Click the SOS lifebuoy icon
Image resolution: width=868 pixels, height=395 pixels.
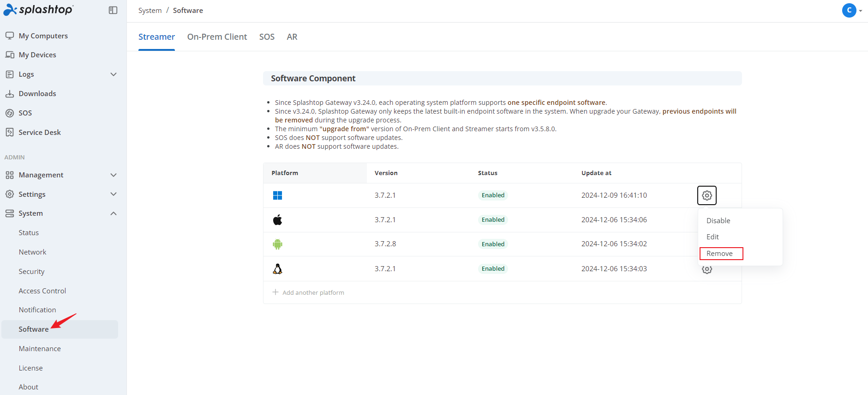pyautogui.click(x=10, y=113)
